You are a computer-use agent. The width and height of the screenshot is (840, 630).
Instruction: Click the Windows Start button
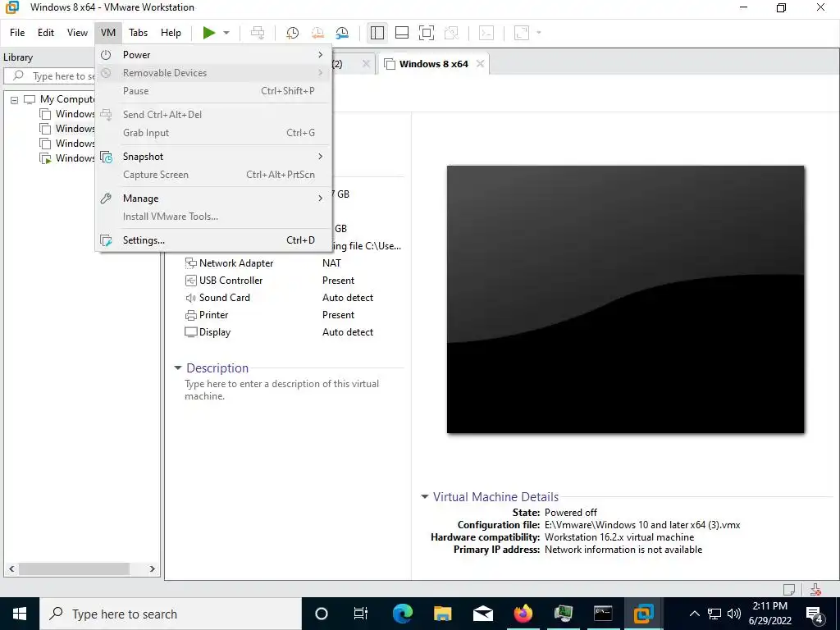tap(20, 614)
